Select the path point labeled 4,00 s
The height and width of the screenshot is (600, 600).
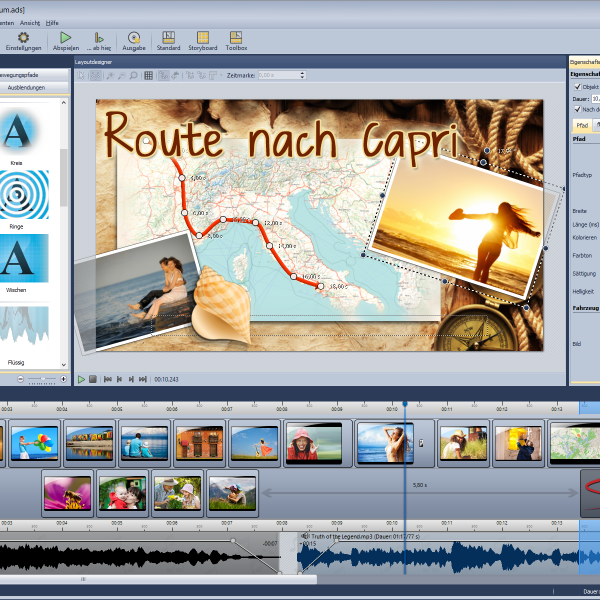tap(182, 178)
